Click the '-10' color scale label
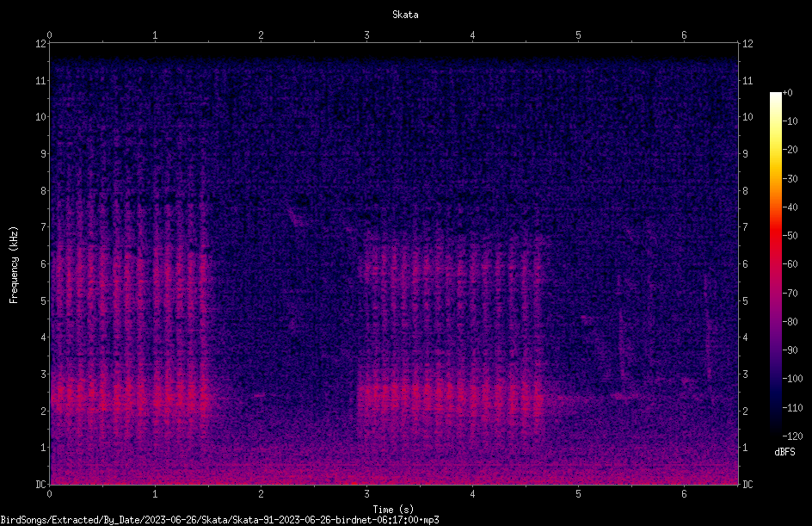812x526 pixels. pyautogui.click(x=790, y=121)
